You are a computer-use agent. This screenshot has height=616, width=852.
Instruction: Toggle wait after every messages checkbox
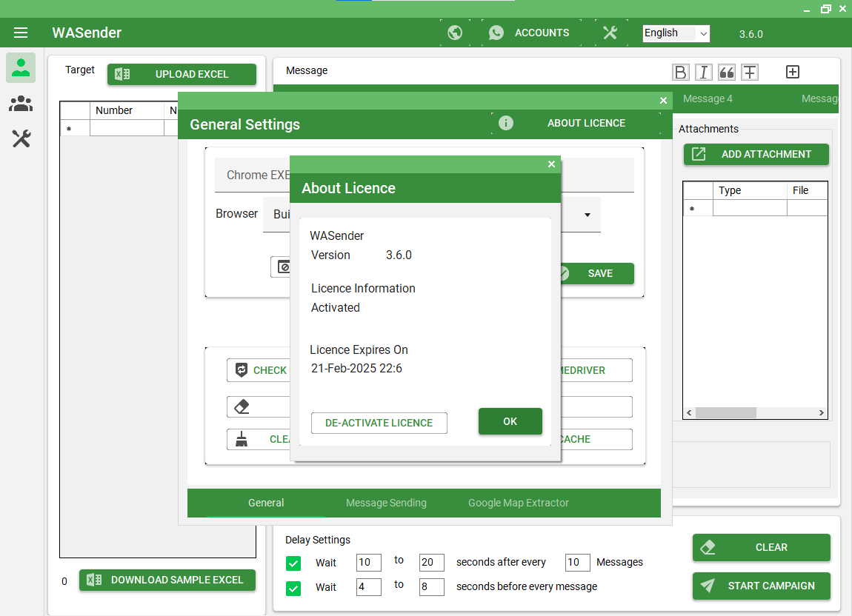point(293,563)
